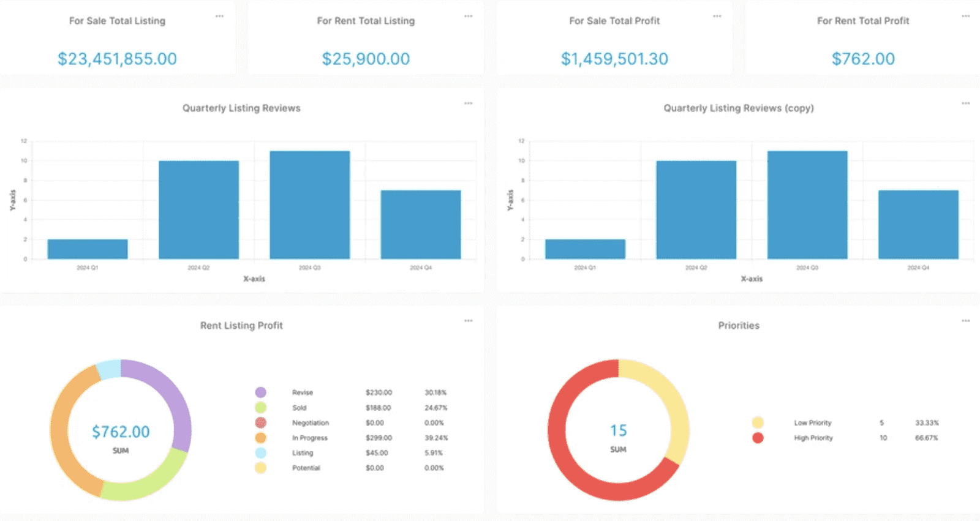Click 2024 Q4 bar in Quarterly Listing Reviews
Screen dimensions: 980x521
(x=421, y=225)
